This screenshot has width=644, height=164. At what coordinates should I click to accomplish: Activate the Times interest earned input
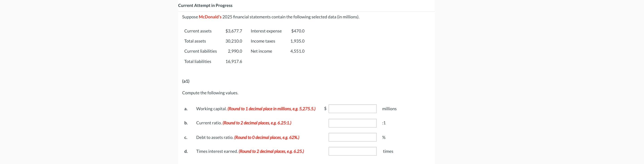[353, 151]
